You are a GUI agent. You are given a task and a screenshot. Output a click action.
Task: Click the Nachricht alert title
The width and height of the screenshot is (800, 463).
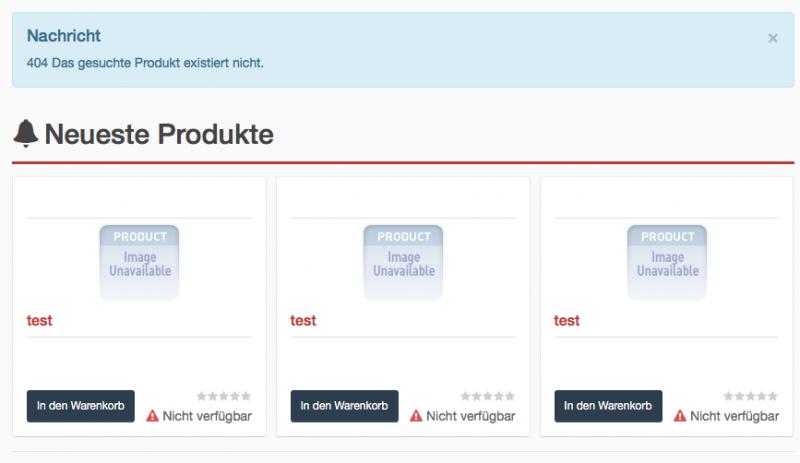click(x=64, y=36)
